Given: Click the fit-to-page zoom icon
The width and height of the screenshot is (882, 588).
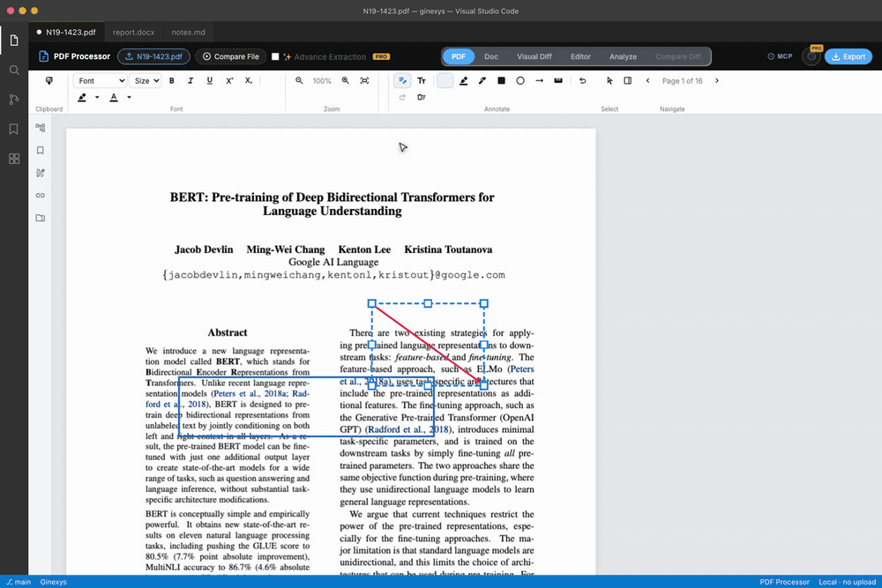Looking at the screenshot, I should click(x=364, y=81).
